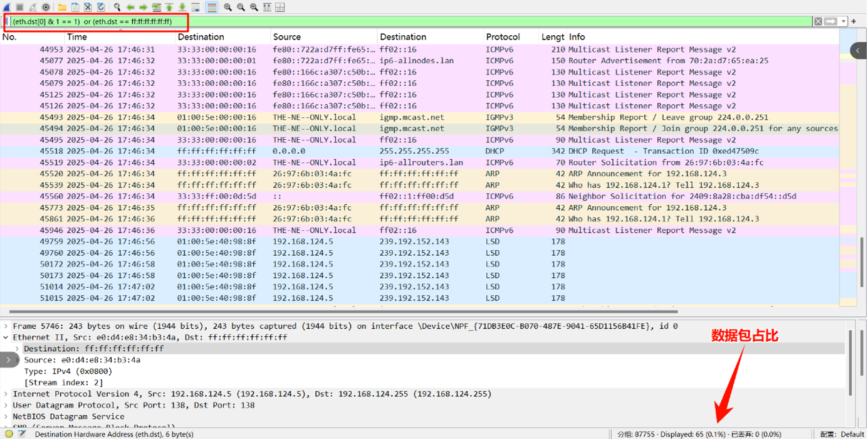Open the display filter history dropdown

(x=844, y=21)
